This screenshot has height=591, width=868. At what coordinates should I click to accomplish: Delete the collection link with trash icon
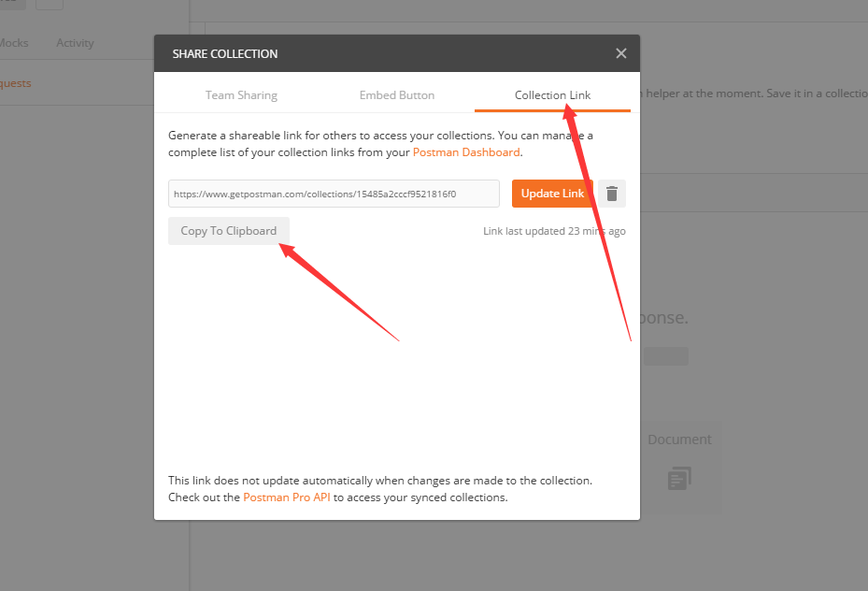point(612,194)
